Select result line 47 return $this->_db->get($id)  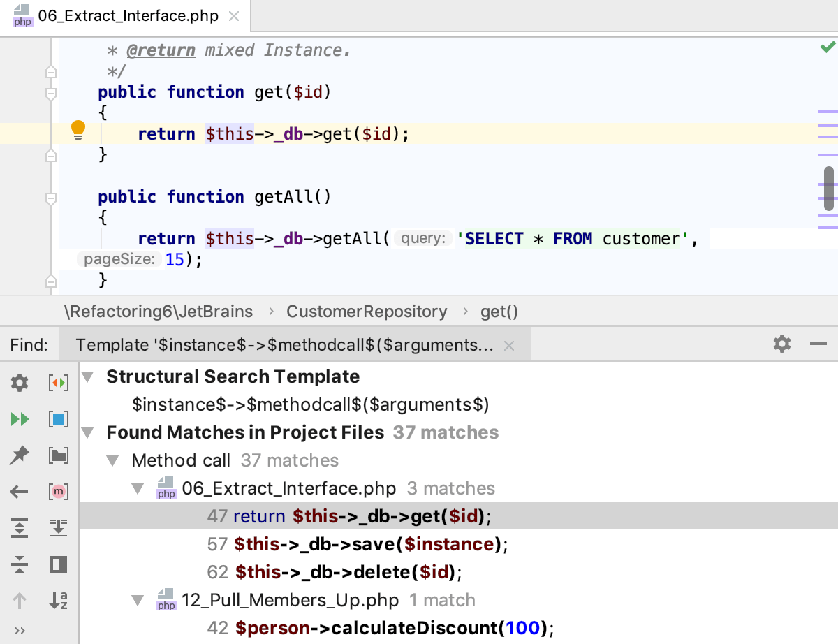click(459, 516)
